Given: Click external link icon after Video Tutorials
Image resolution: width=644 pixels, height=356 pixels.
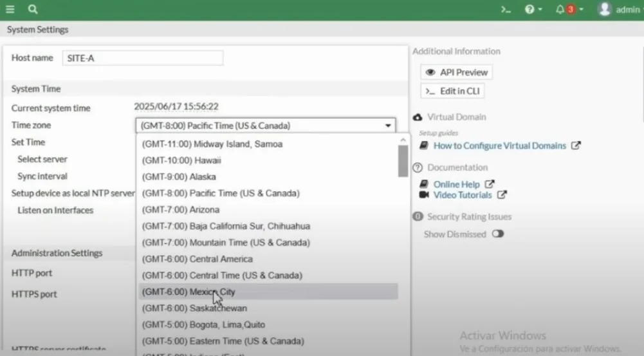Looking at the screenshot, I should click(501, 194).
